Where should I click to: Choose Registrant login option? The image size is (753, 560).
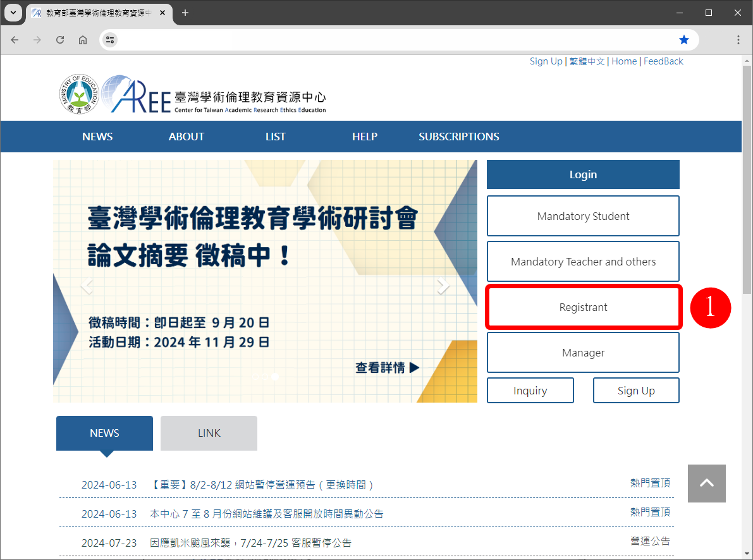click(x=583, y=307)
